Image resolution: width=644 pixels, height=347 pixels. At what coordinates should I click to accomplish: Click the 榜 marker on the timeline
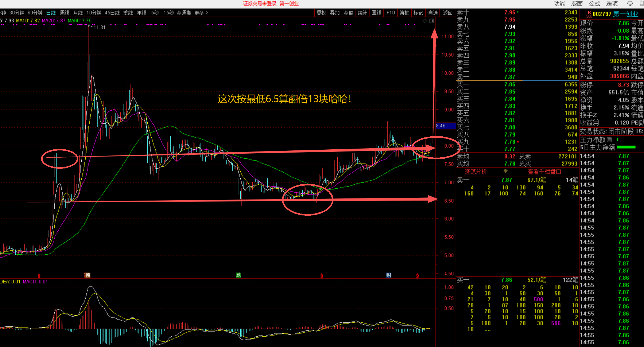pyautogui.click(x=87, y=275)
